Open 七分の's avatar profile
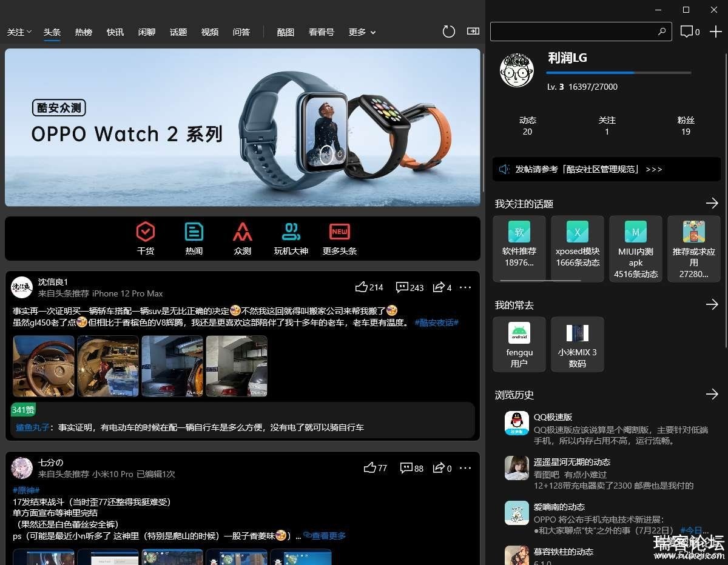The image size is (728, 565). [x=22, y=468]
